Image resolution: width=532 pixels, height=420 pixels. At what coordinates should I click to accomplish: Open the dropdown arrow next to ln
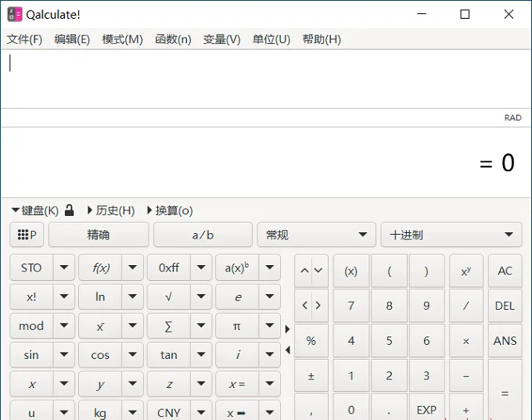click(133, 297)
